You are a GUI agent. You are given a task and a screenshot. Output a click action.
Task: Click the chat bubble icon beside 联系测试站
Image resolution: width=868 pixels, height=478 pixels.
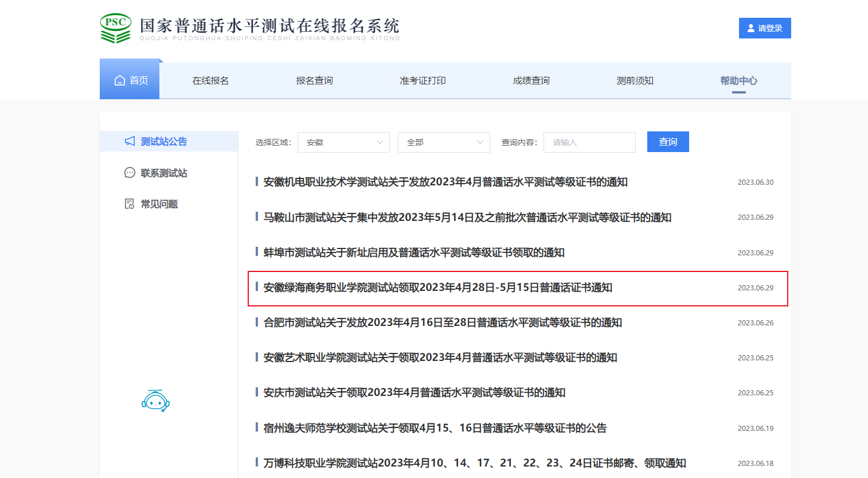coord(130,173)
